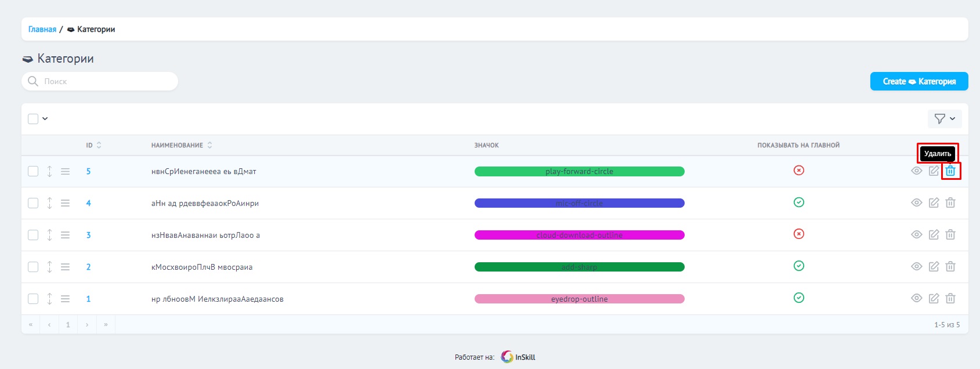
Task: Click the edit pencil icon for row 4
Action: [x=934, y=203]
